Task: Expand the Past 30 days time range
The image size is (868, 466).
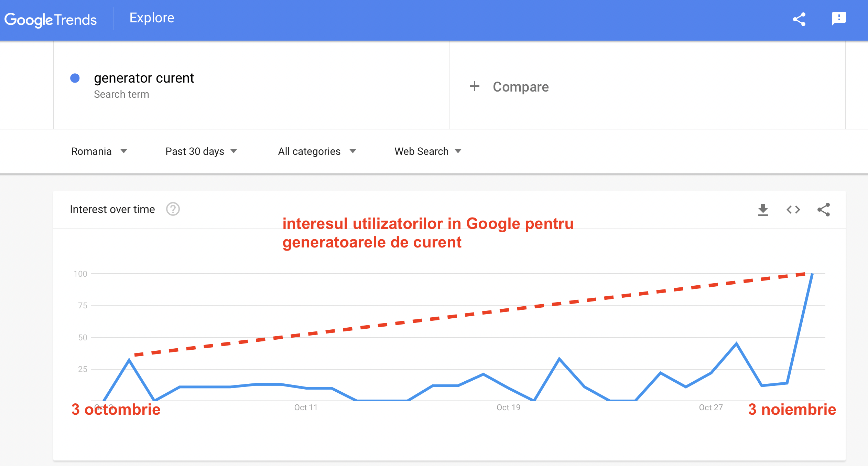Action: [201, 151]
